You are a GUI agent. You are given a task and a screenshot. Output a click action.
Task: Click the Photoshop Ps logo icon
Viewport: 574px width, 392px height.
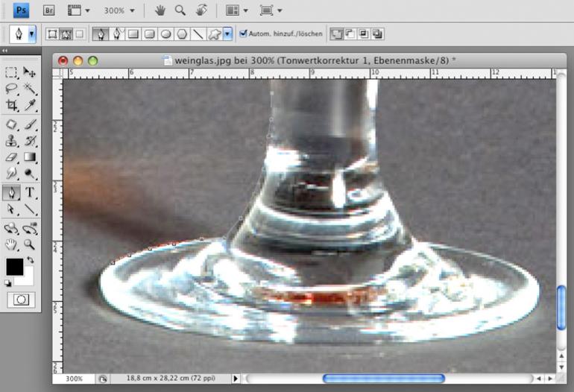(21, 10)
